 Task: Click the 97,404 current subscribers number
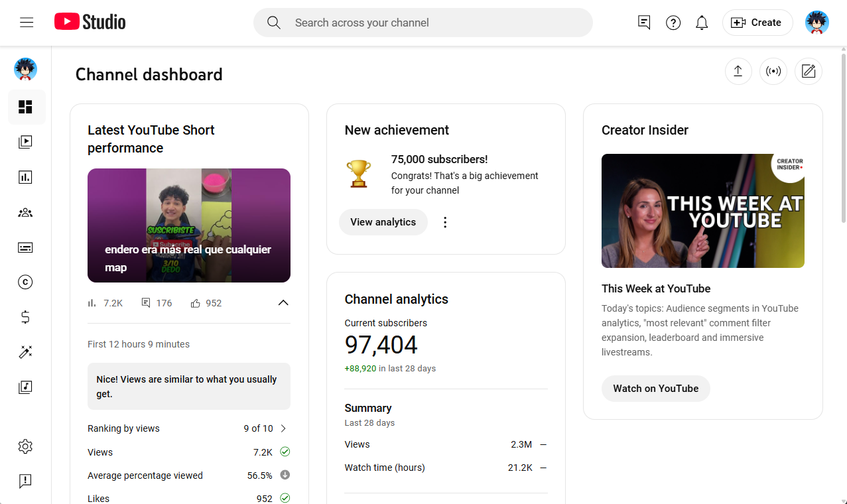pyautogui.click(x=381, y=346)
